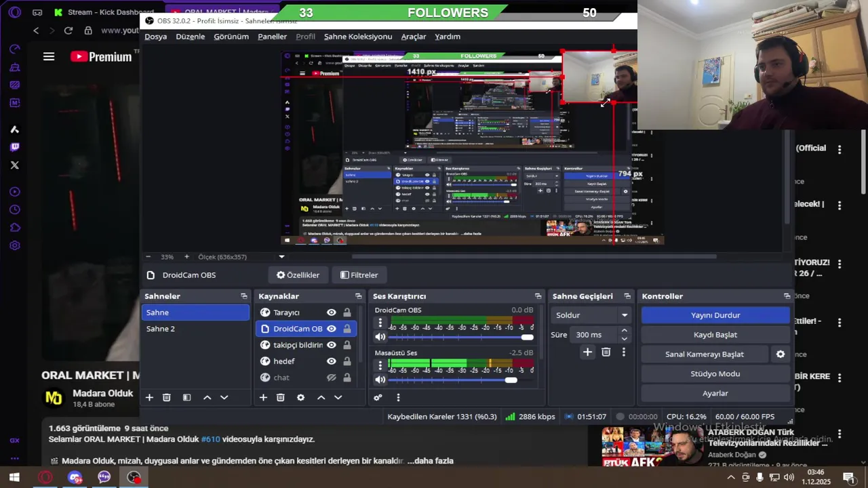
Task: Mute the Masaüstü Ses audio speaker icon
Action: pos(380,380)
